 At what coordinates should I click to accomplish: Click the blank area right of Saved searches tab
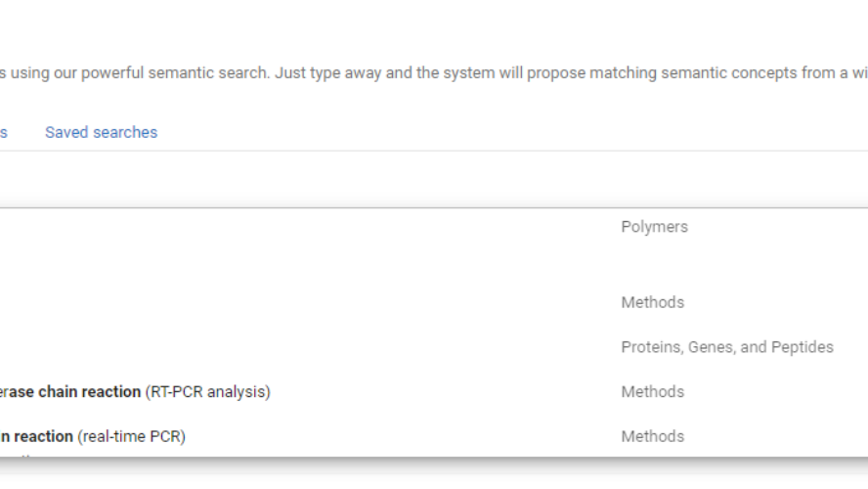coord(489,132)
